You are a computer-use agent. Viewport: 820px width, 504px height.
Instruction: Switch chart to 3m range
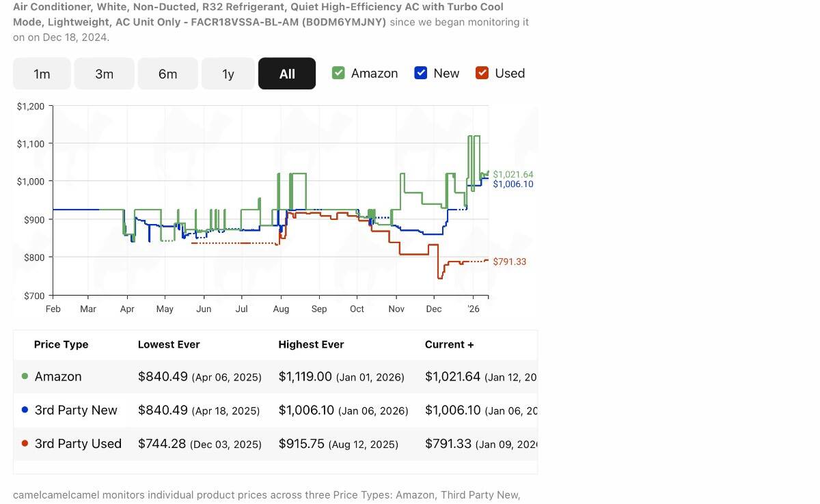tap(104, 74)
